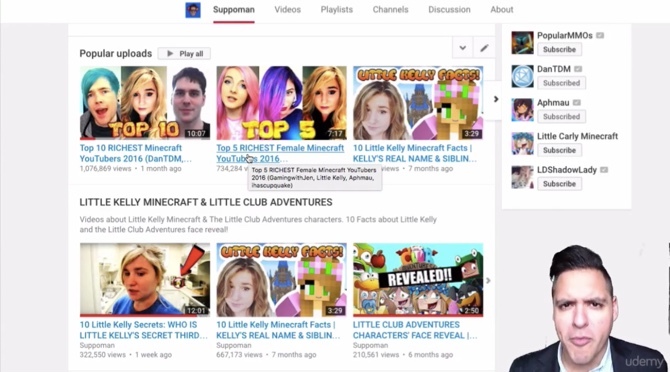Image resolution: width=670 pixels, height=372 pixels.
Task: Click the '210,561 views' text
Action: point(376,355)
